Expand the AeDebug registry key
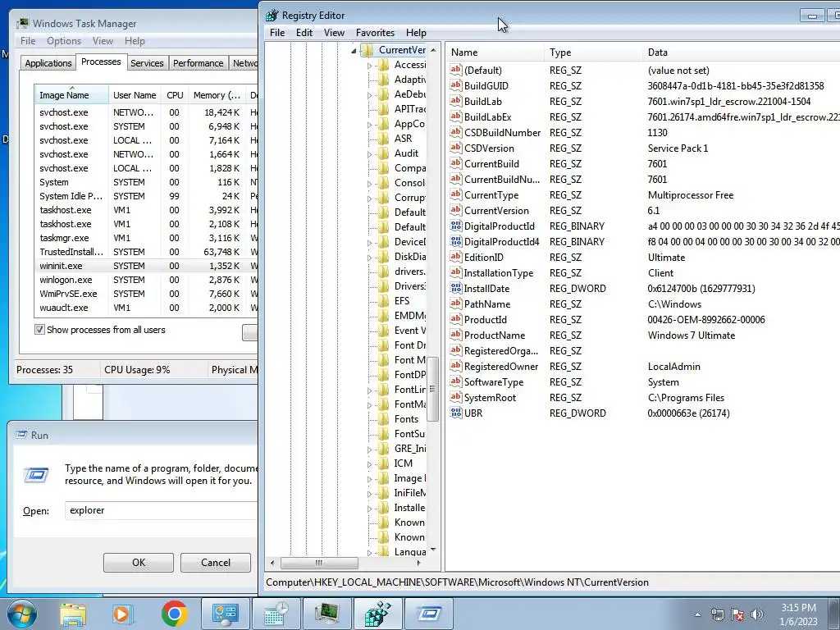The height and width of the screenshot is (630, 840). pyautogui.click(x=369, y=95)
